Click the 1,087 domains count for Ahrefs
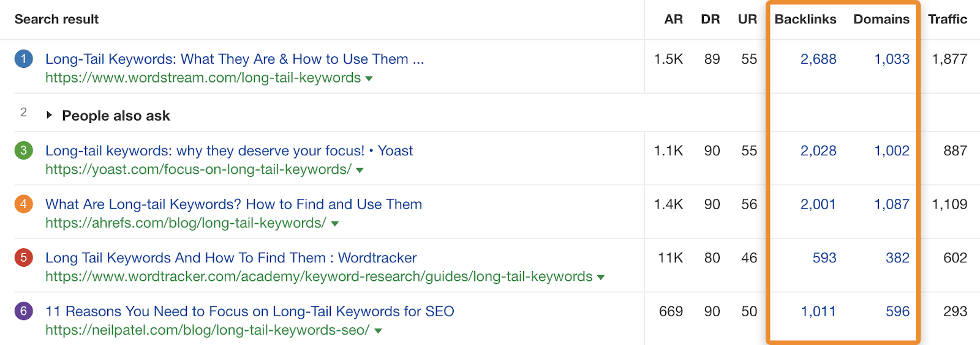The height and width of the screenshot is (345, 980). click(891, 204)
